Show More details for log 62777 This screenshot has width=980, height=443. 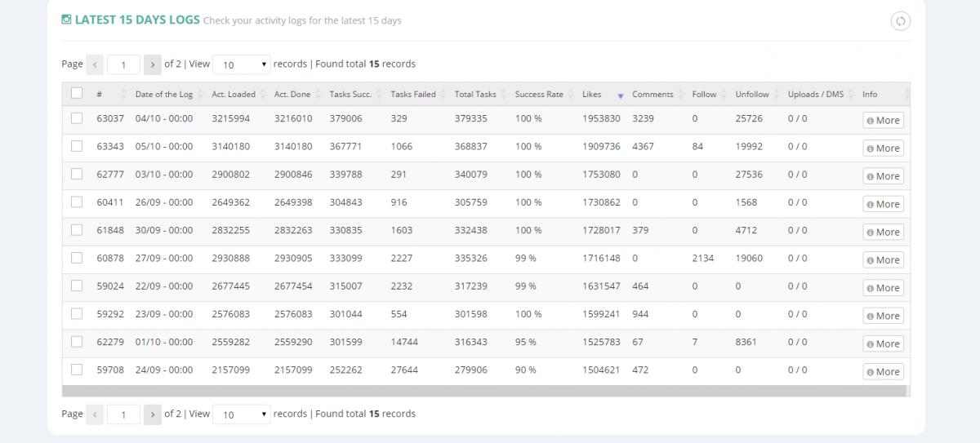(883, 175)
